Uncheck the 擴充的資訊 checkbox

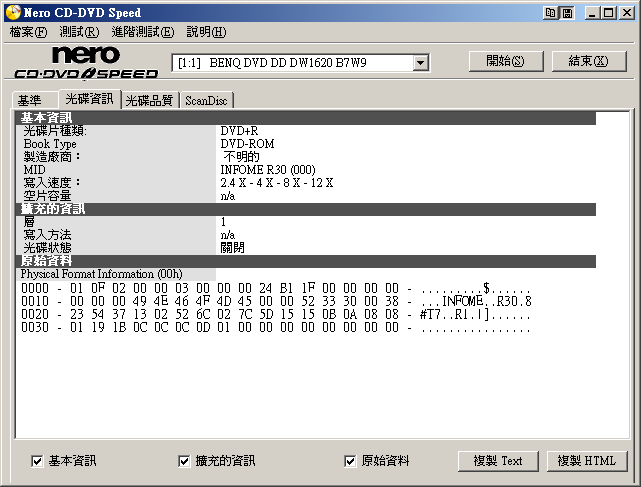184,461
